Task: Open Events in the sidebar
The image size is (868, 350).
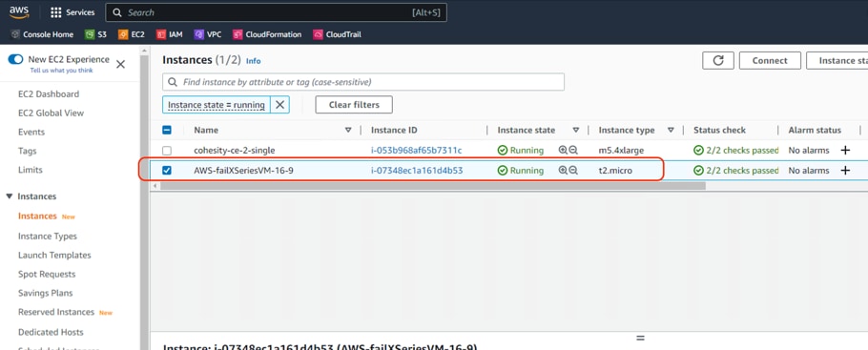Action: tap(31, 132)
